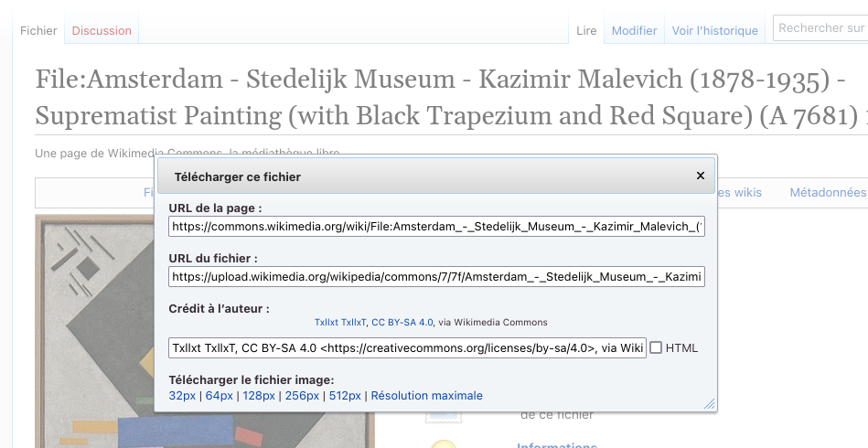Viewport: 868px width, 448px height.
Task: Enable the HTML checkbox
Action: (656, 348)
